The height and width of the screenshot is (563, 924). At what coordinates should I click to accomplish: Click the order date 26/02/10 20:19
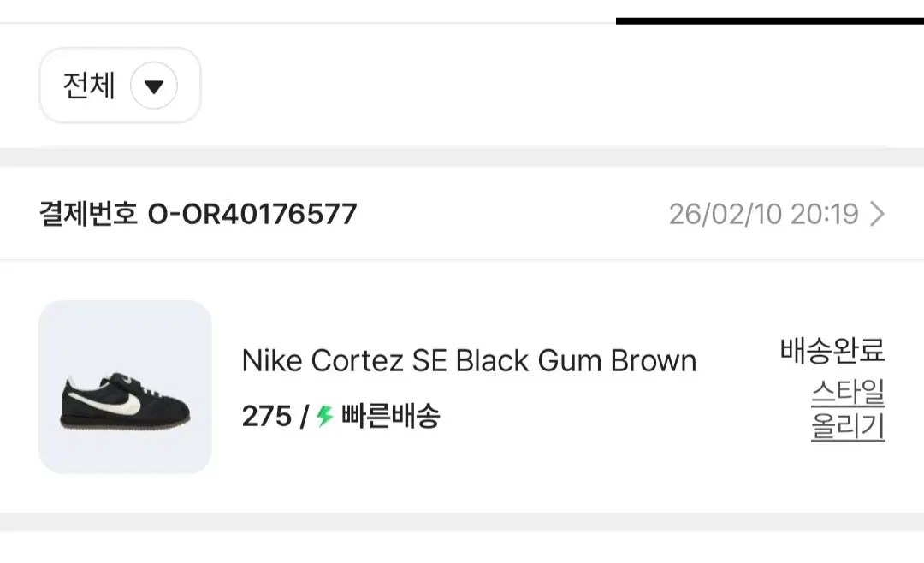[763, 214]
